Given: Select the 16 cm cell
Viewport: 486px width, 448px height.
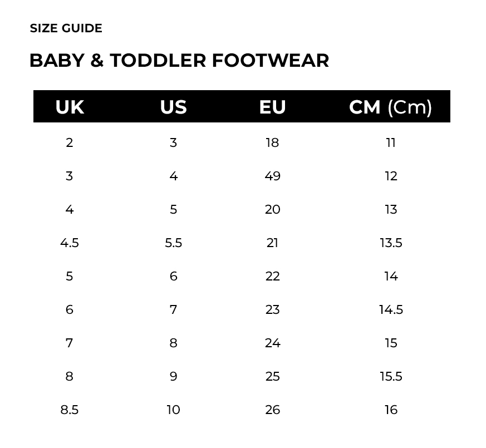Looking at the screenshot, I should (391, 410).
